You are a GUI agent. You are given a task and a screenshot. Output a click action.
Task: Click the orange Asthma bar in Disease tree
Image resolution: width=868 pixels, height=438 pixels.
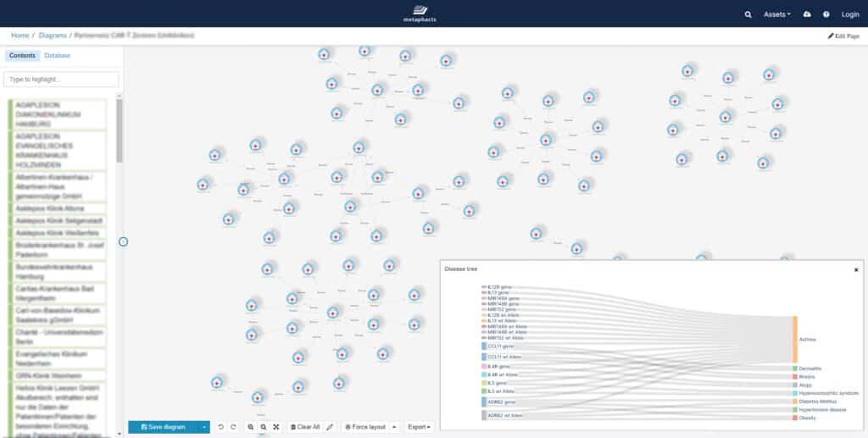pos(794,339)
